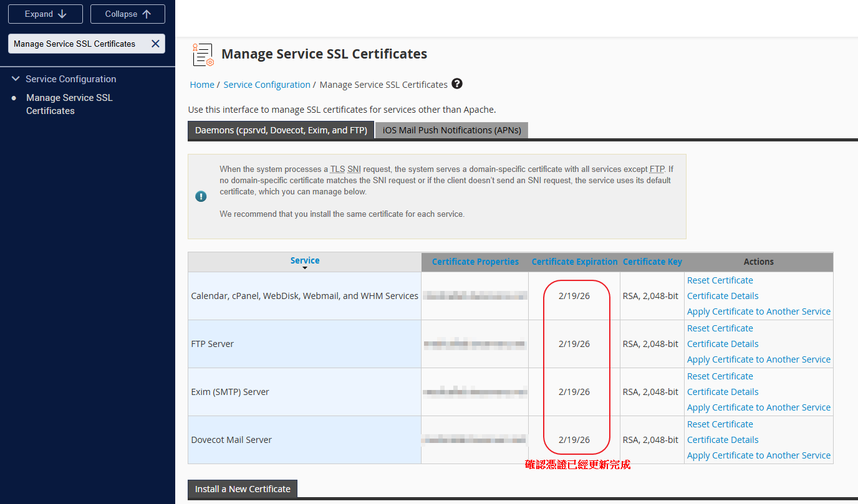Image resolution: width=858 pixels, height=504 pixels.
Task: Click the info exclamation icon in notice
Action: coord(201,196)
